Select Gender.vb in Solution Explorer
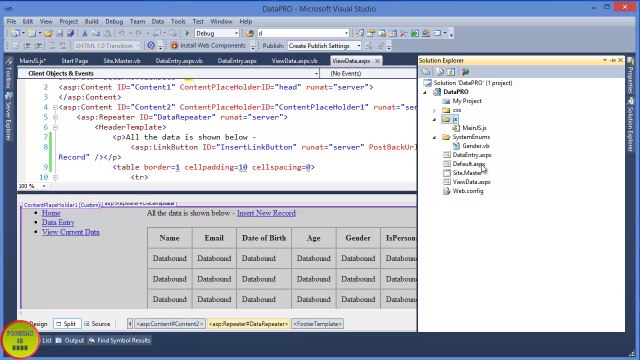This screenshot has width=640, height=360. point(476,146)
